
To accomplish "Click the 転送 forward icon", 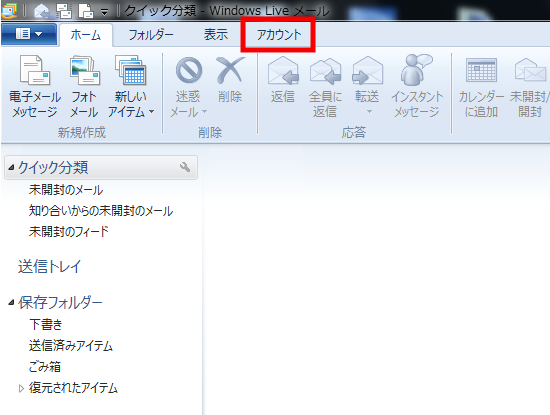I will 367,71.
